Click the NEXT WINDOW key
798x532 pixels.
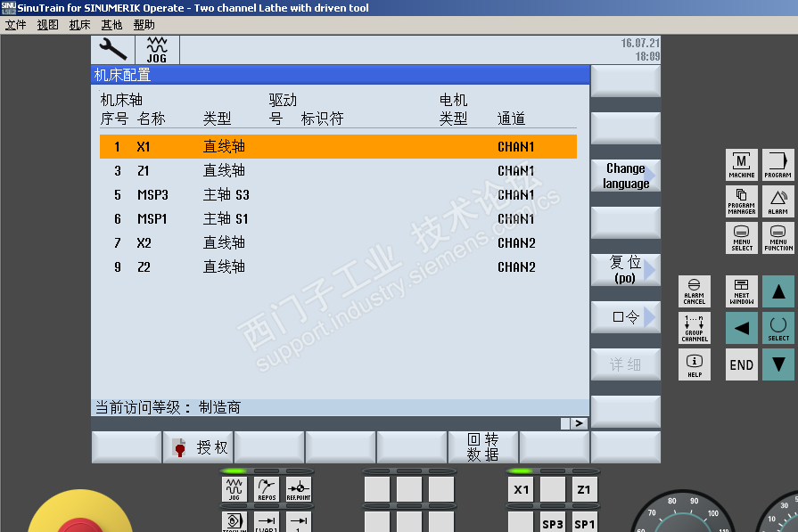(742, 291)
